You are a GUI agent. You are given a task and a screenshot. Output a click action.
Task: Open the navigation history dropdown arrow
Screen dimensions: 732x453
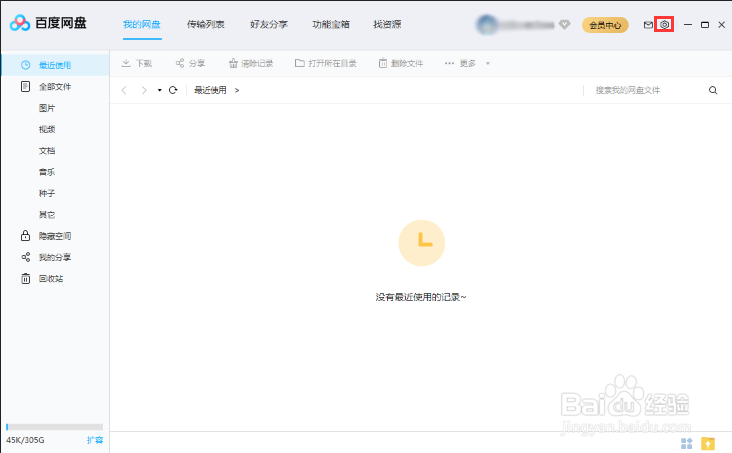(159, 90)
